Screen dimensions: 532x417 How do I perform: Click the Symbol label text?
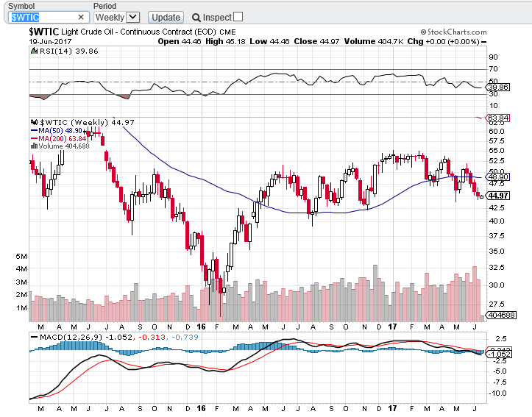(21, 6)
